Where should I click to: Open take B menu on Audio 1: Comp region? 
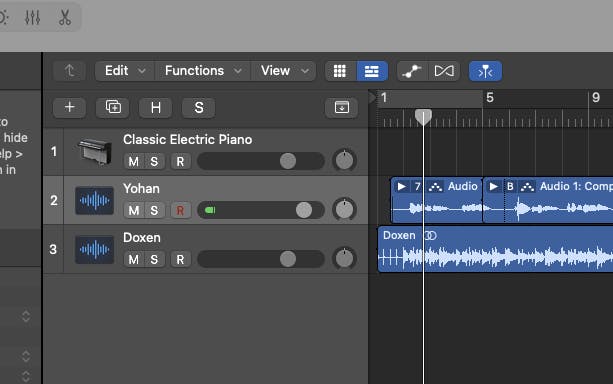point(510,187)
